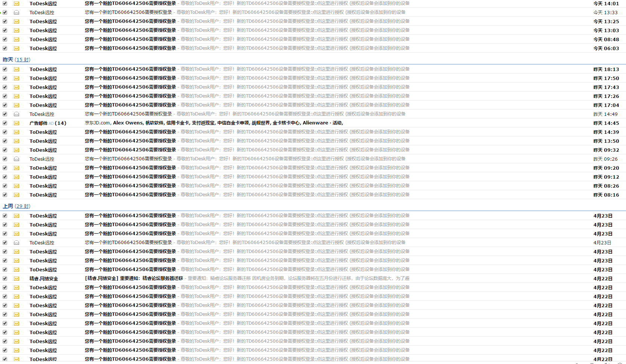Open the email subject received 昨天 08:26

click(131, 186)
